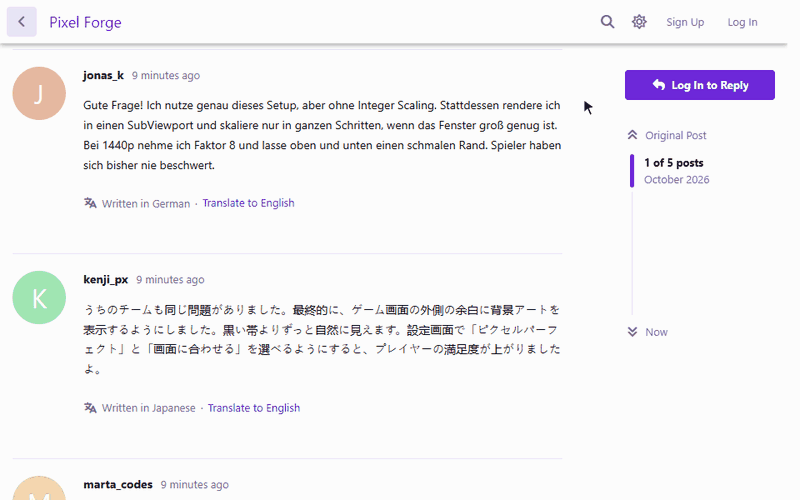Go back using the left chevron button

(x=21, y=22)
